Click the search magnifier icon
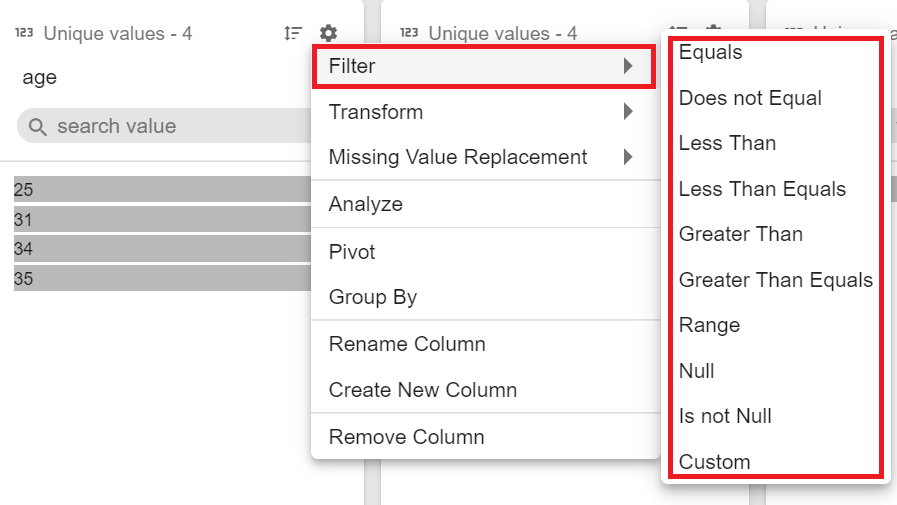The height and width of the screenshot is (505, 897). 38,127
